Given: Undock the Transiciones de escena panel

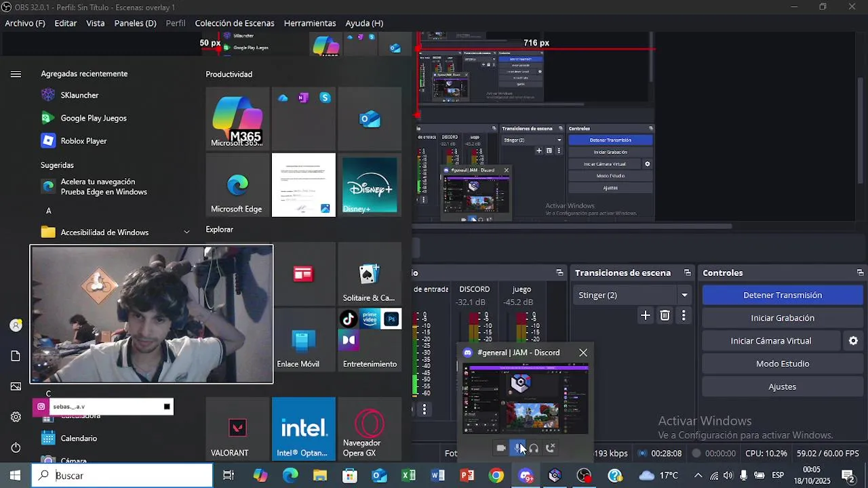Looking at the screenshot, I should 687,272.
